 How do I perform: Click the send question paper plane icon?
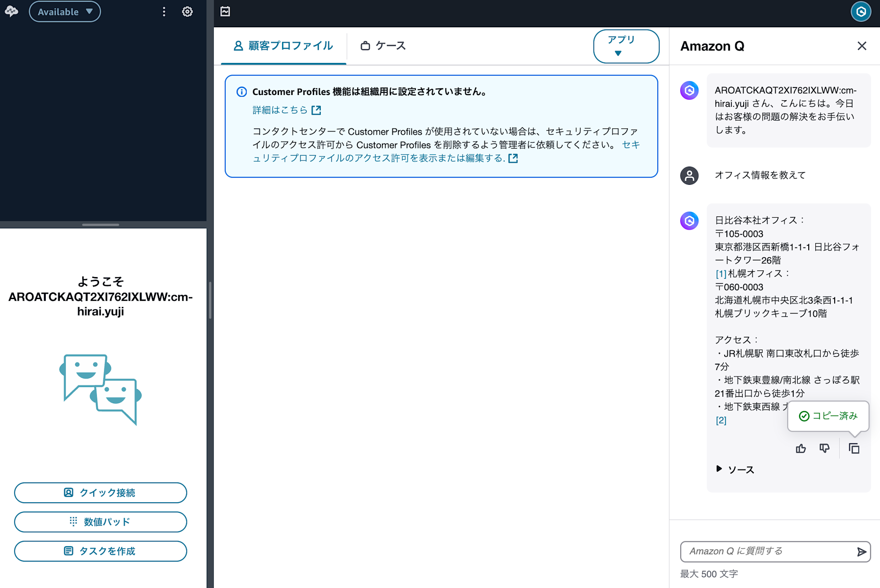[x=862, y=551]
